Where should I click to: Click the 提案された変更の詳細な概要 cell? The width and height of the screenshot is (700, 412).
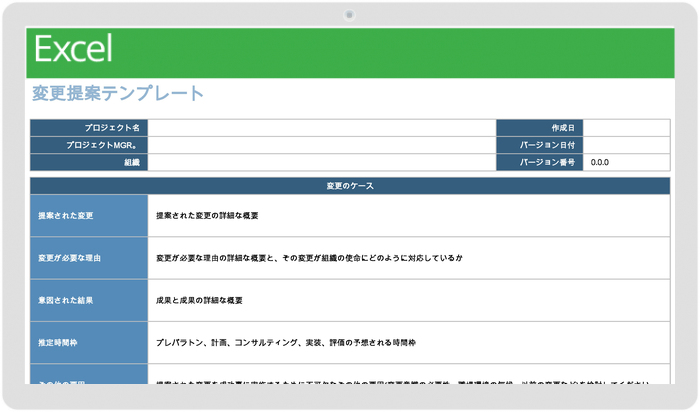coord(409,216)
